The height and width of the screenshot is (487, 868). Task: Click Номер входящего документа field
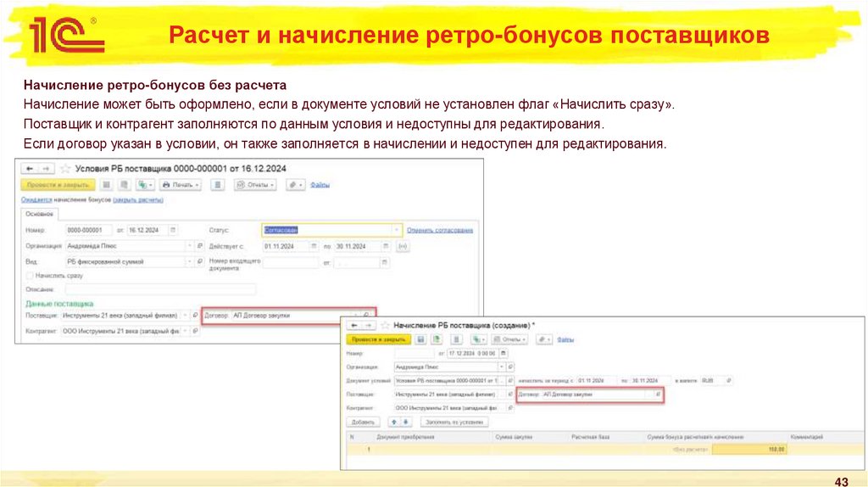click(290, 263)
